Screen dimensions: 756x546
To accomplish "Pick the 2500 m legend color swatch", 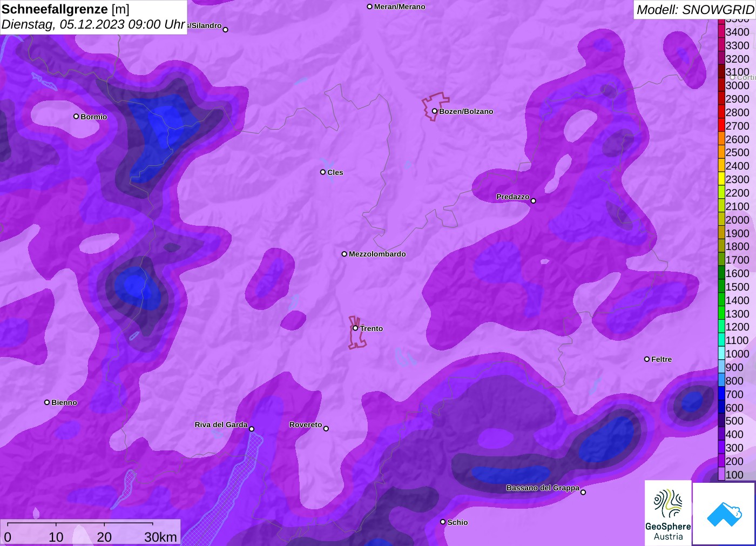I will [x=721, y=152].
